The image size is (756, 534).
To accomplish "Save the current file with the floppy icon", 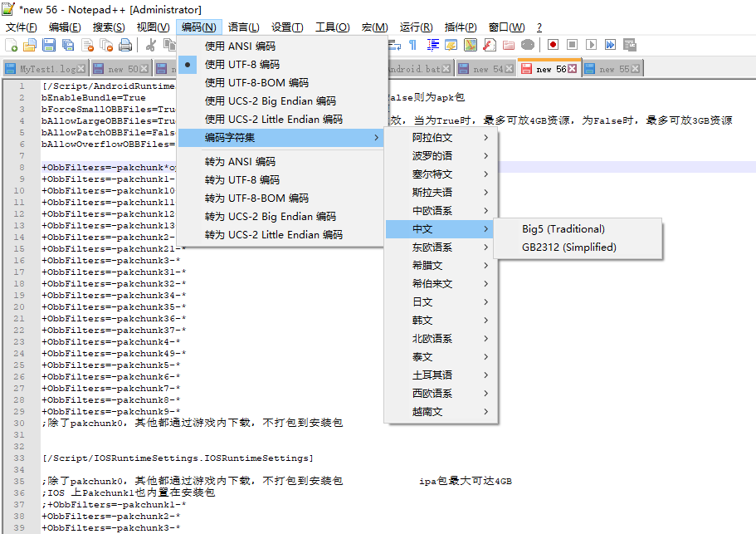I will point(49,45).
